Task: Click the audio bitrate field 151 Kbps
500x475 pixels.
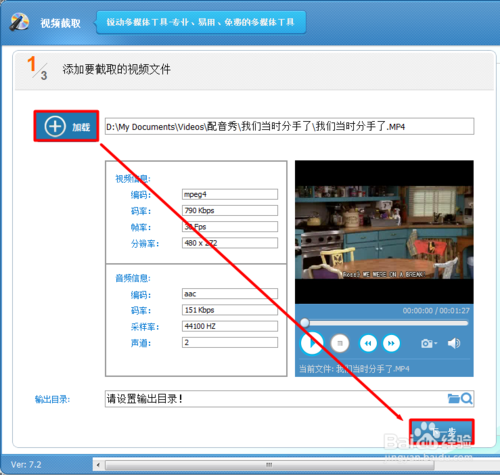Action: pos(230,310)
